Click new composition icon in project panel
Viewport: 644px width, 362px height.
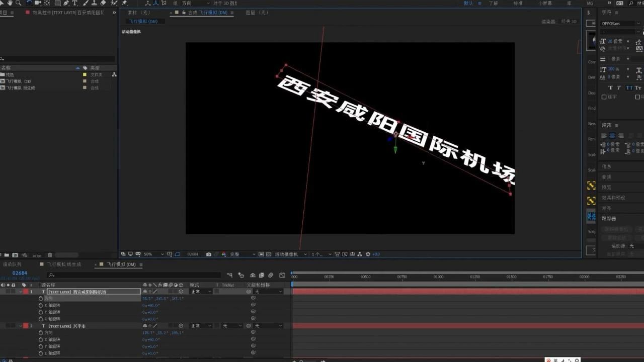(15, 255)
